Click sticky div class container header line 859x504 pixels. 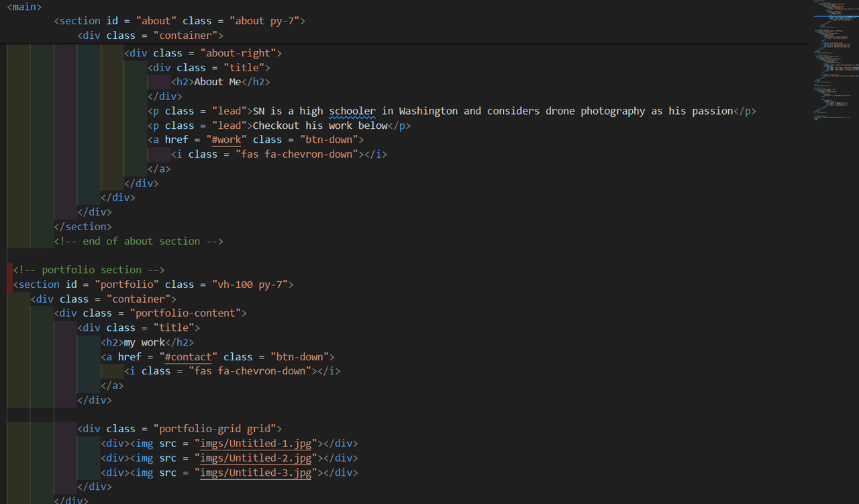[150, 36]
